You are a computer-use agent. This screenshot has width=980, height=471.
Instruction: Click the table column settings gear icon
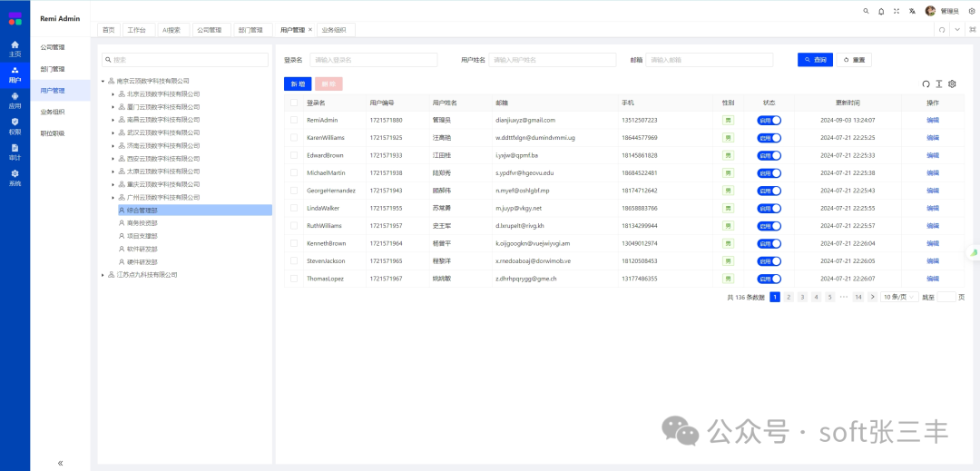point(952,84)
